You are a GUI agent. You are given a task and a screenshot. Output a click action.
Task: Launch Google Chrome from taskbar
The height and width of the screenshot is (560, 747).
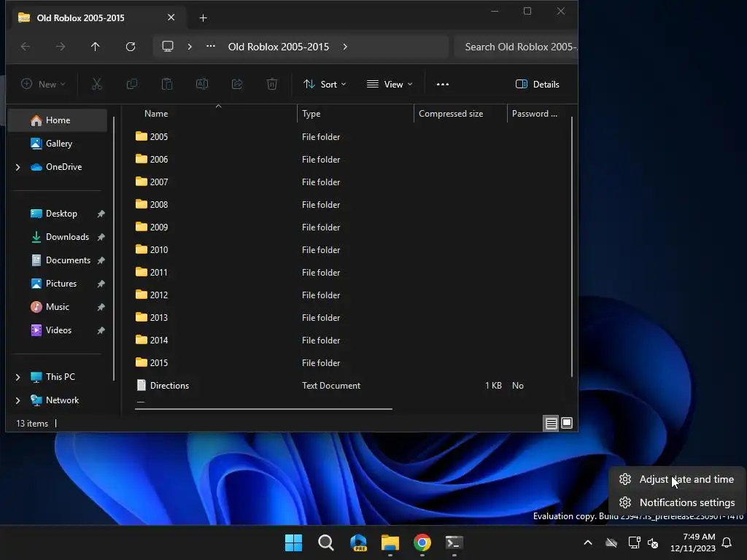pyautogui.click(x=422, y=542)
